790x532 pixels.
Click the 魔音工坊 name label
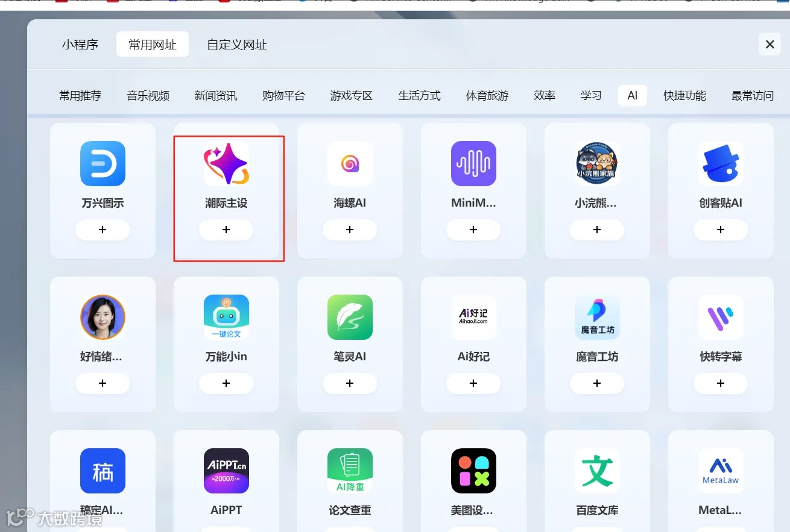597,357
